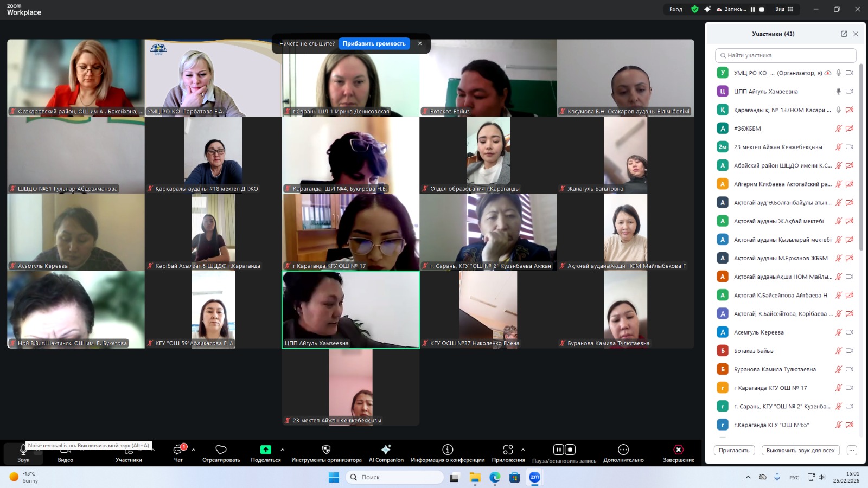Image resolution: width=868 pixels, height=488 pixels.
Task: Expand share options arrow beside Поделиться
Action: (282, 450)
